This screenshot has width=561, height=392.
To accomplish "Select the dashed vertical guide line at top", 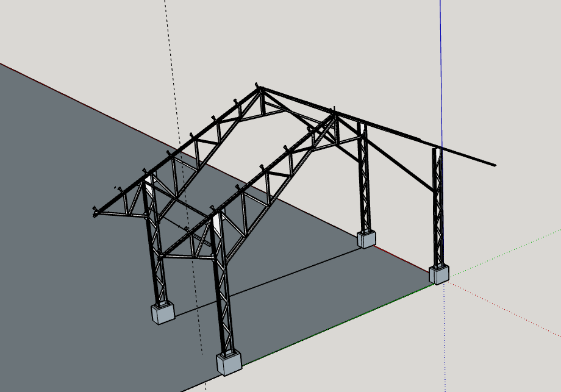I will (x=167, y=37).
